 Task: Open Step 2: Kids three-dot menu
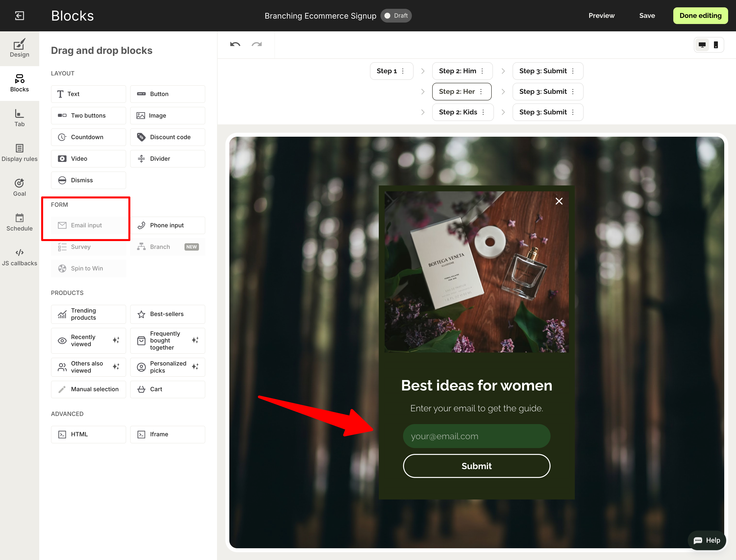point(483,112)
